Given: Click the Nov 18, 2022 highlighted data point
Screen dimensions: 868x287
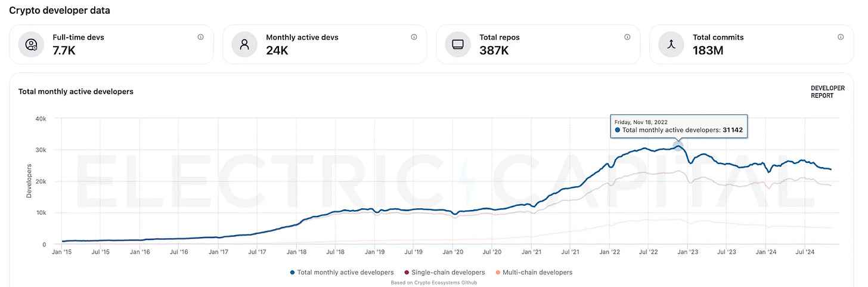Looking at the screenshot, I should [x=677, y=145].
